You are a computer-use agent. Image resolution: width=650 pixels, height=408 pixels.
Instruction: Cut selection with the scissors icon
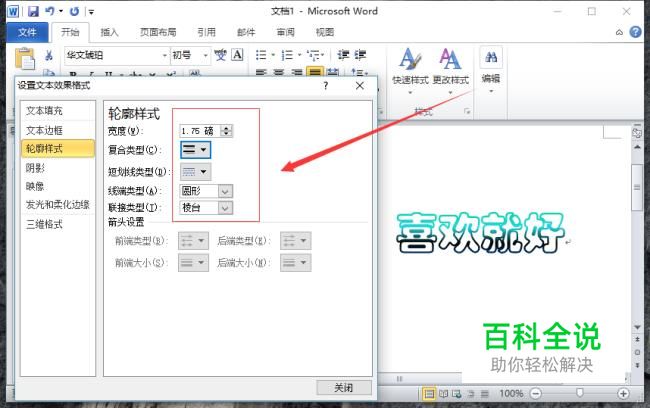coord(49,55)
